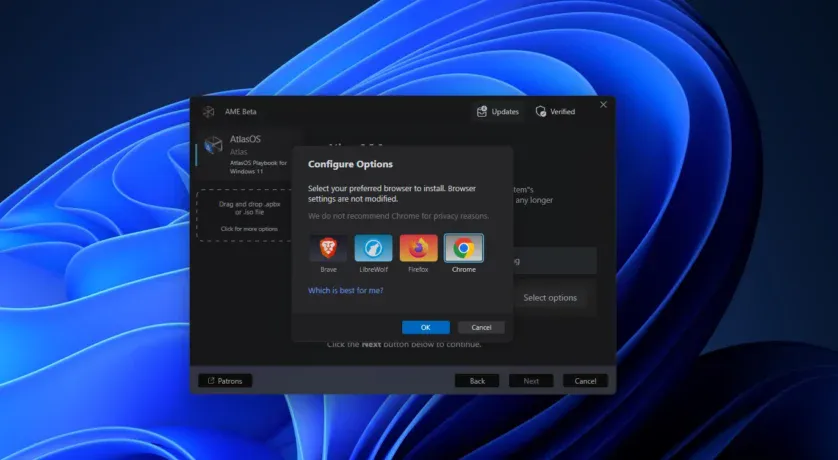This screenshot has width=838, height=460.
Task: Click the Select options button
Action: point(550,298)
